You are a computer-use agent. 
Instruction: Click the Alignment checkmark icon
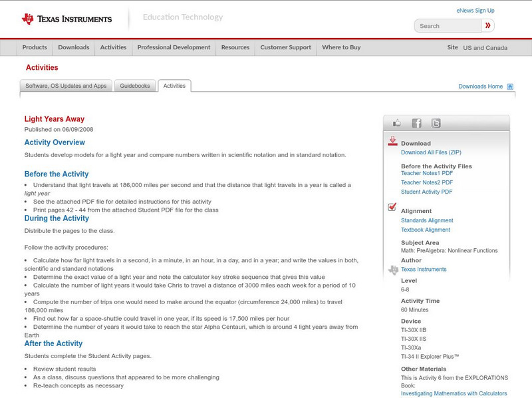[392, 207]
